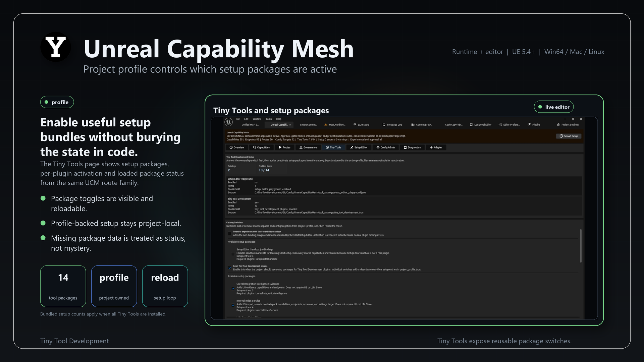Open the Project Settings tab
This screenshot has width=644, height=362.
tap(568, 125)
